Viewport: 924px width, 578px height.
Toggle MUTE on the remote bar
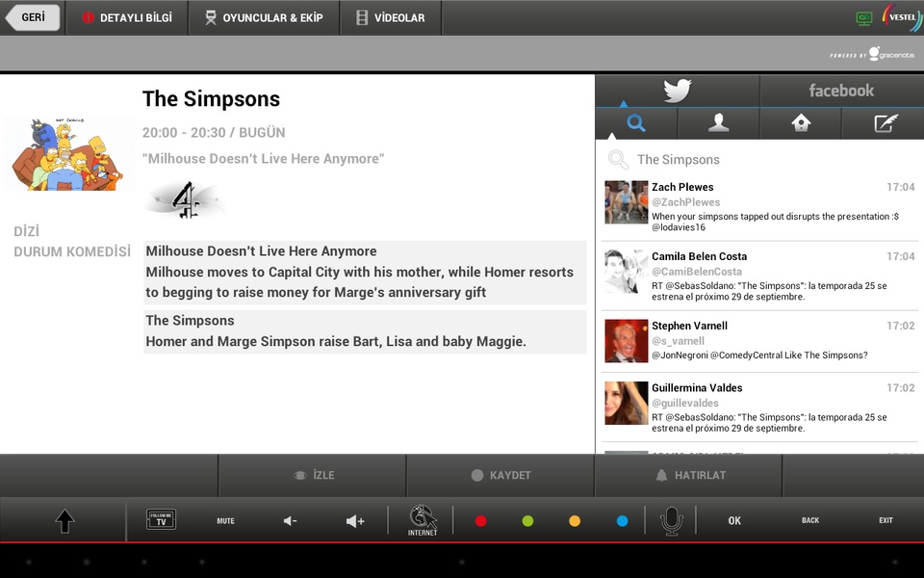(x=225, y=521)
